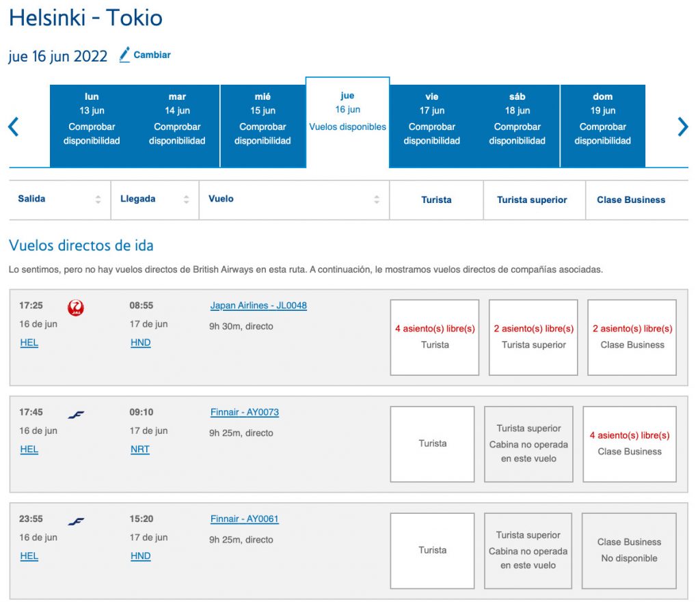700x602 pixels.
Task: Click the Helsinki - Tokio page heading
Action: tap(85, 18)
